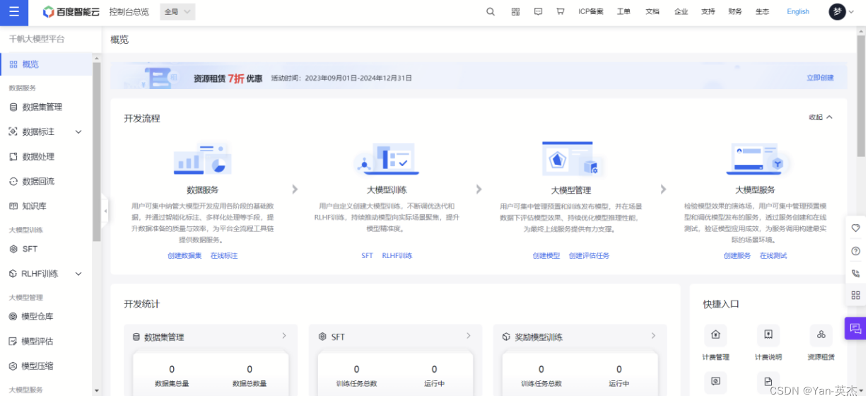The height and width of the screenshot is (403, 868).
Task: Click 在线测试 link
Action: coord(773,256)
